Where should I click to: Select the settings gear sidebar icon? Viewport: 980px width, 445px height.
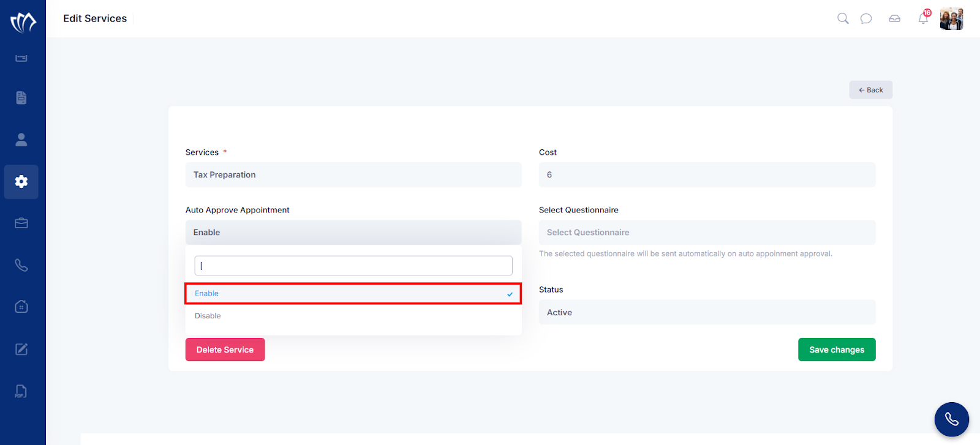tap(21, 182)
